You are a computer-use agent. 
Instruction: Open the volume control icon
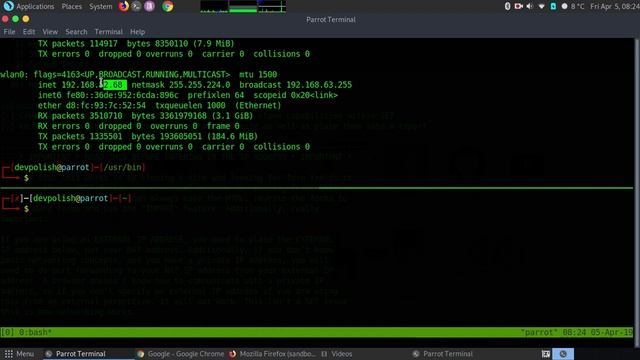click(530, 6)
